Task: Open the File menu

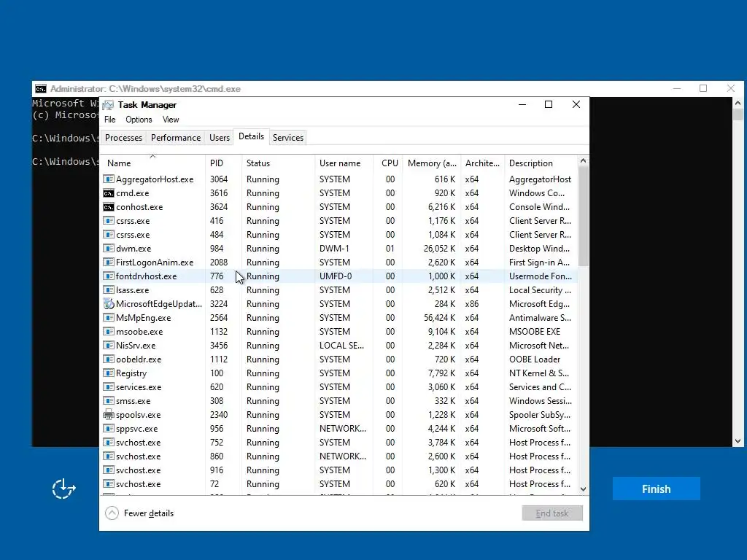Action: pos(110,120)
